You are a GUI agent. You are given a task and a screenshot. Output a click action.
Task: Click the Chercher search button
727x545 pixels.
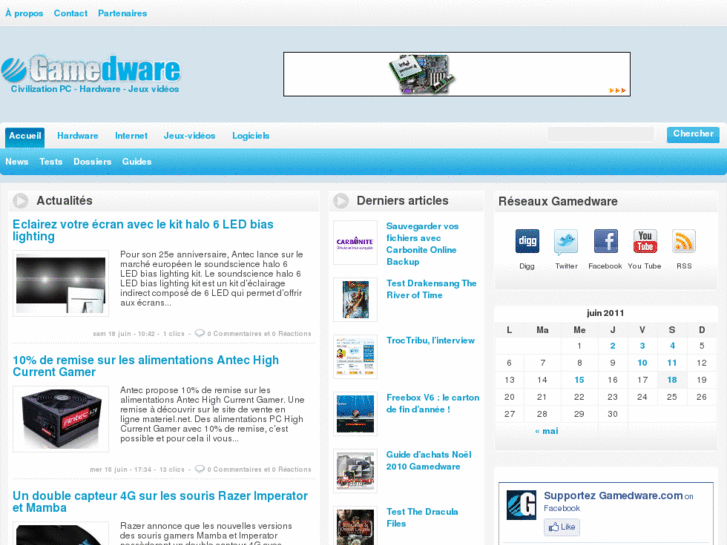point(693,134)
